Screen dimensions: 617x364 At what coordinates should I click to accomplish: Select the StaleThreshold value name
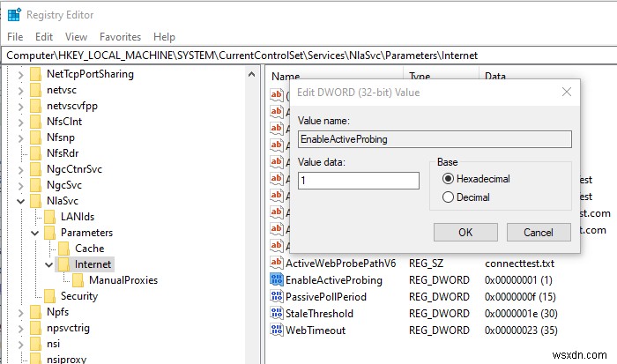pyautogui.click(x=319, y=314)
